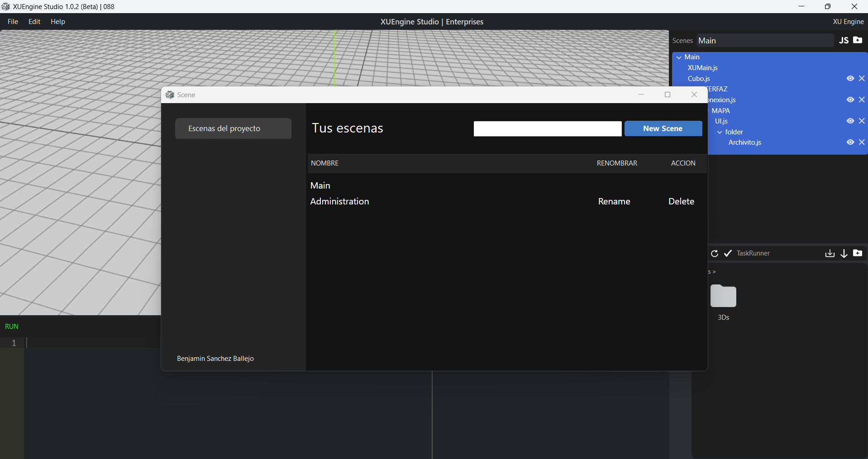Screen dimensions: 868x459
Task: Click the refresh icon beside TaskRunner
Action: pos(715,253)
